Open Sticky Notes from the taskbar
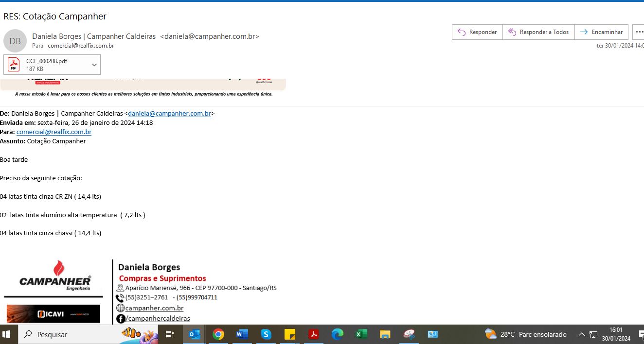Screen dimensions: 644x344 (x=290, y=334)
